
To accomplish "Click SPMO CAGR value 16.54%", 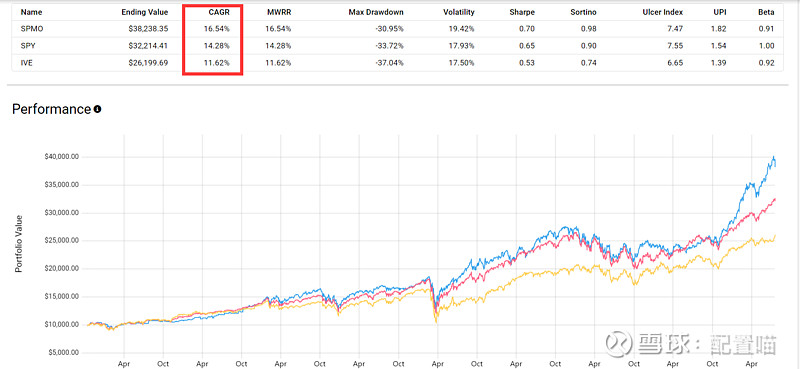I will (218, 29).
